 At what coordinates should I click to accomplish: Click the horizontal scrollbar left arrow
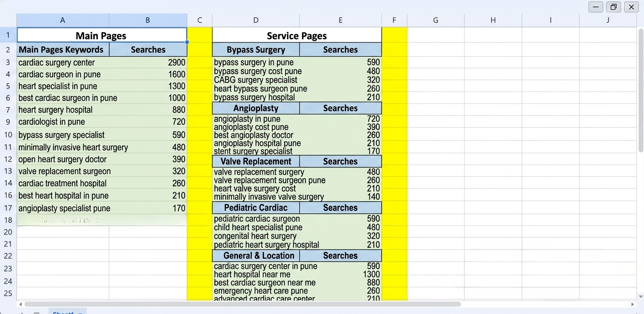click(x=20, y=304)
